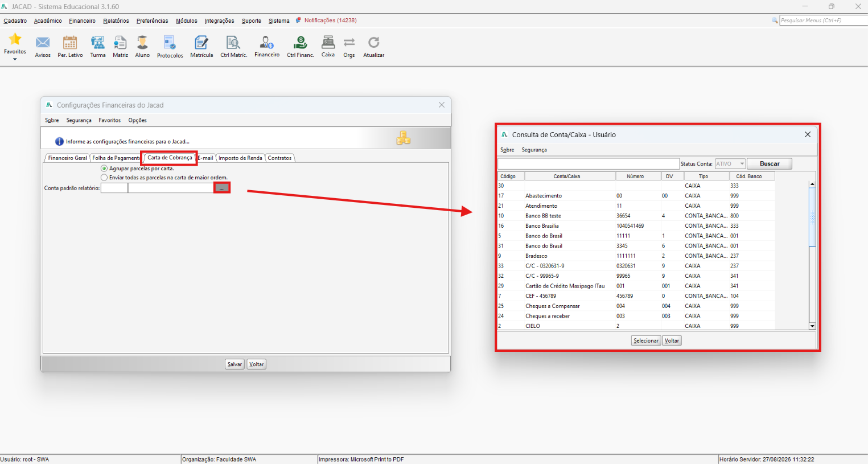
Task: Click the accounts list vertical scrollbar
Action: tap(812, 255)
